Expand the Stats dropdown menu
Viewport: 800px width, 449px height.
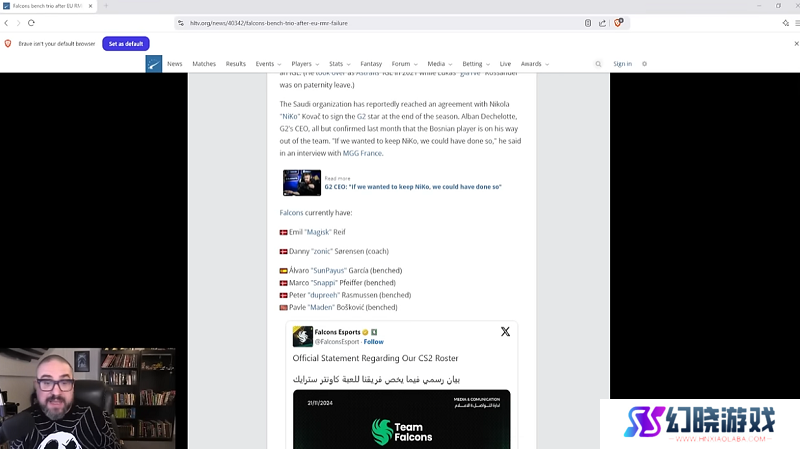(340, 64)
